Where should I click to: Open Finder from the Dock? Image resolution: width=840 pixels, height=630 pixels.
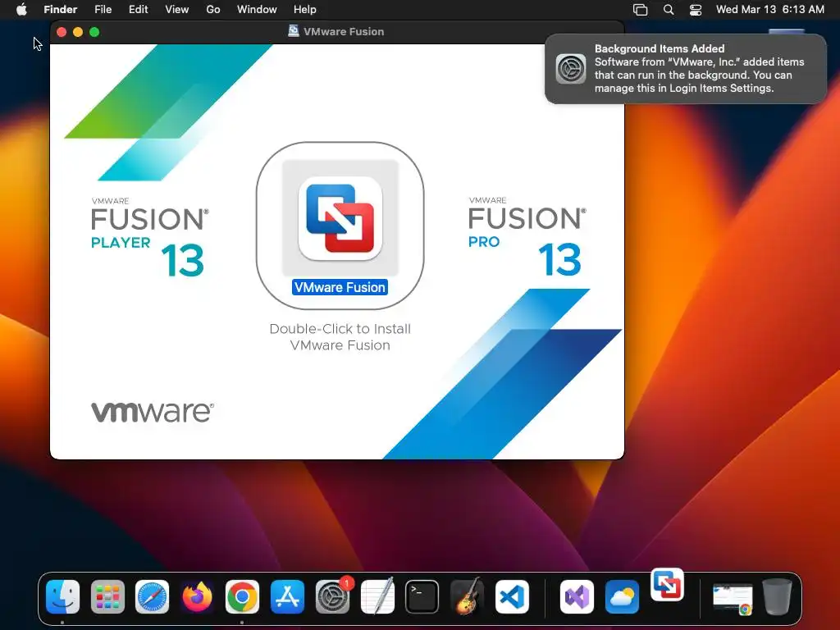point(62,596)
